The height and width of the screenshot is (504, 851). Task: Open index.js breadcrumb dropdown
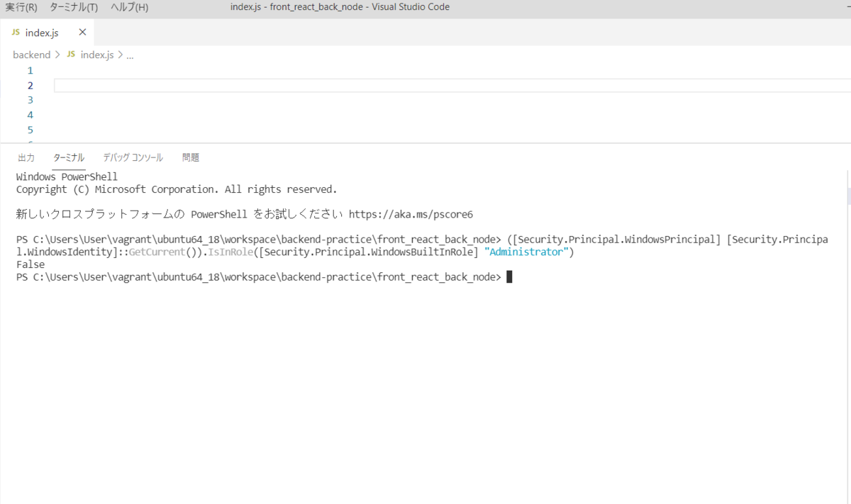click(x=96, y=55)
